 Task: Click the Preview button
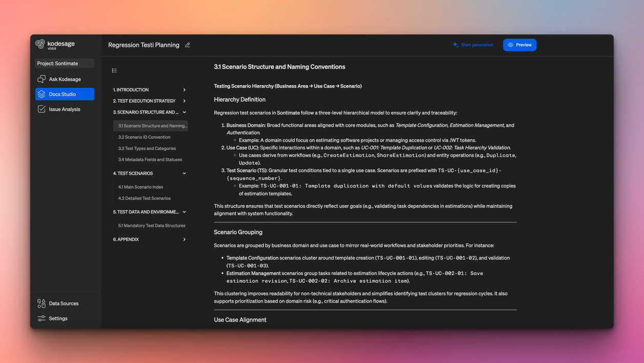pos(520,45)
